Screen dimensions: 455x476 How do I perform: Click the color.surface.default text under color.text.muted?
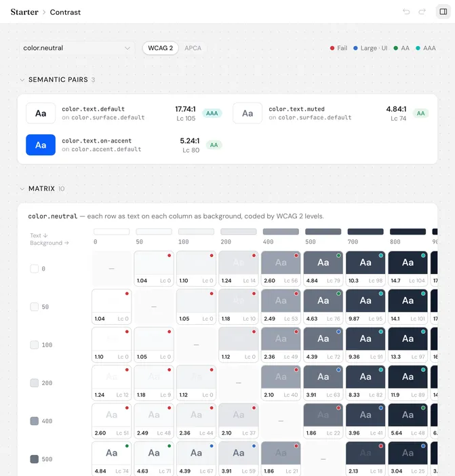pos(315,117)
